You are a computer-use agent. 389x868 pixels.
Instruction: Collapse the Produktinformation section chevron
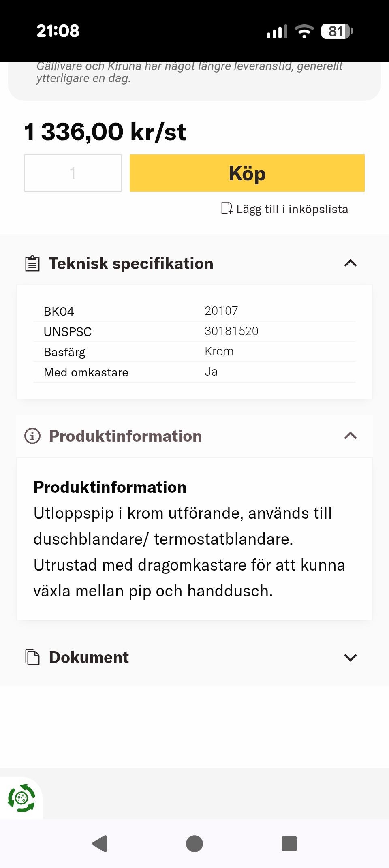(x=350, y=436)
